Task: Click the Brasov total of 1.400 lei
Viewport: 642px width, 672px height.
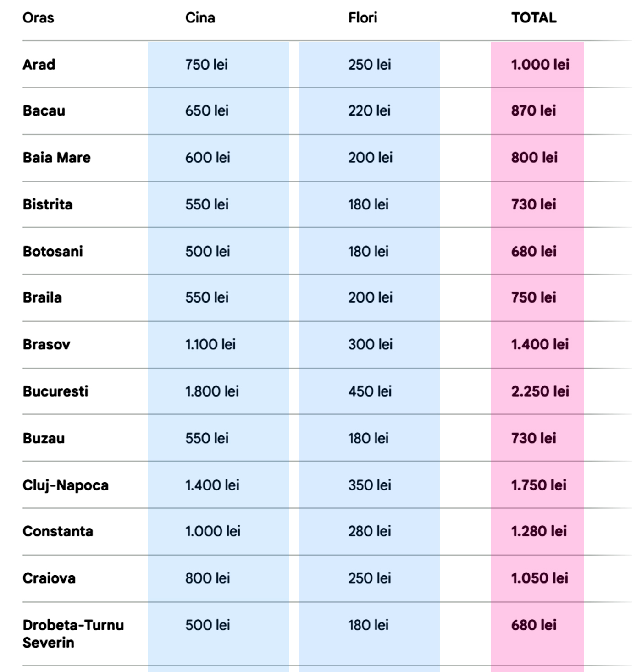Action: pyautogui.click(x=540, y=344)
